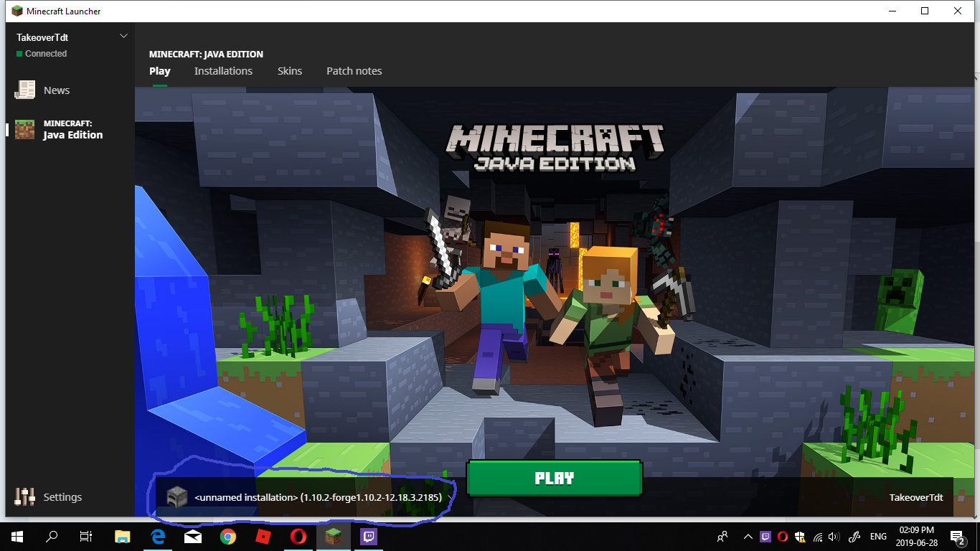The width and height of the screenshot is (980, 551).
Task: Click the Opera system tray icon
Action: click(x=783, y=537)
